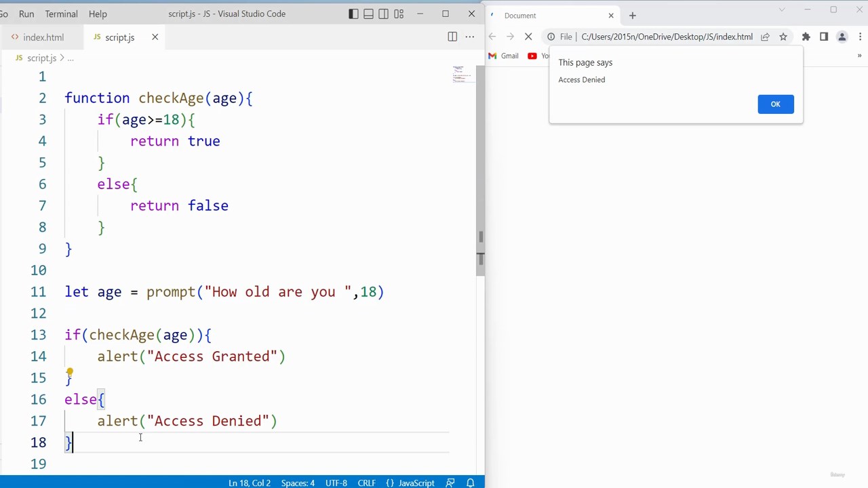
Task: Open the Help menu
Action: click(x=98, y=14)
